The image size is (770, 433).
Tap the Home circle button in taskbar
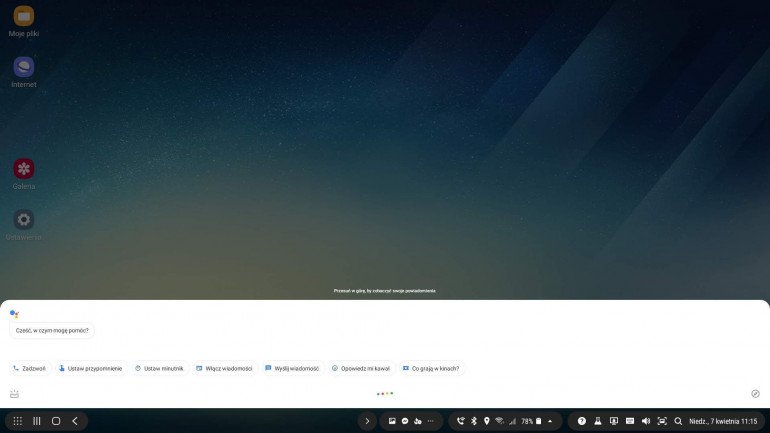point(56,421)
